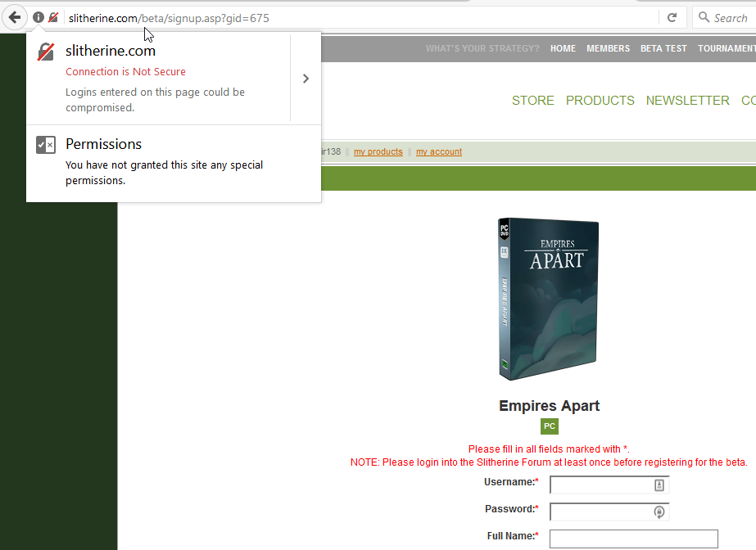Viewport: 756px width, 550px height.
Task: Click 'Logins entered on this page' warning text
Action: 156,100
